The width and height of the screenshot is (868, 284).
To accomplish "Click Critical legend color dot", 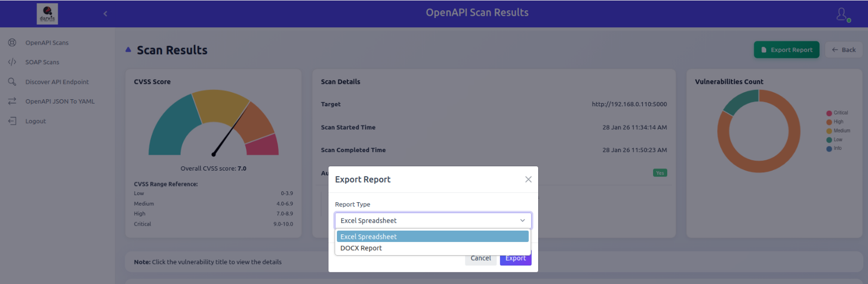I will click(829, 113).
